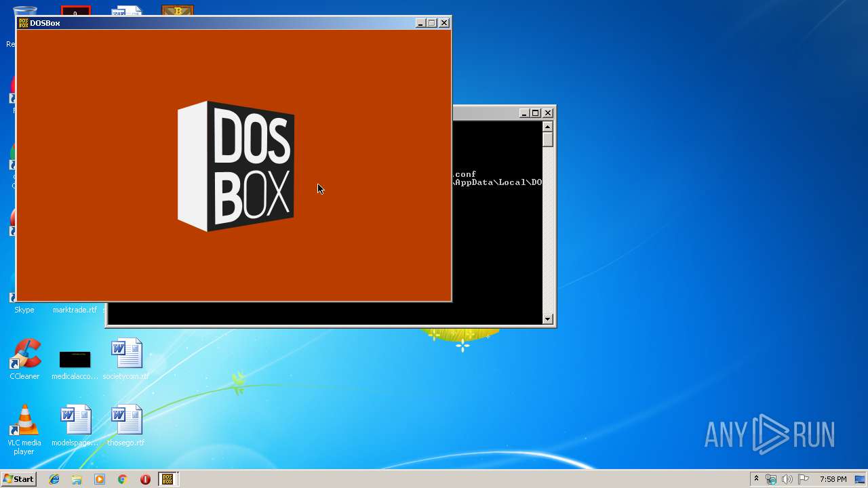868x488 pixels.
Task: Select the Recycle Bin desktop icon
Action: [14, 27]
